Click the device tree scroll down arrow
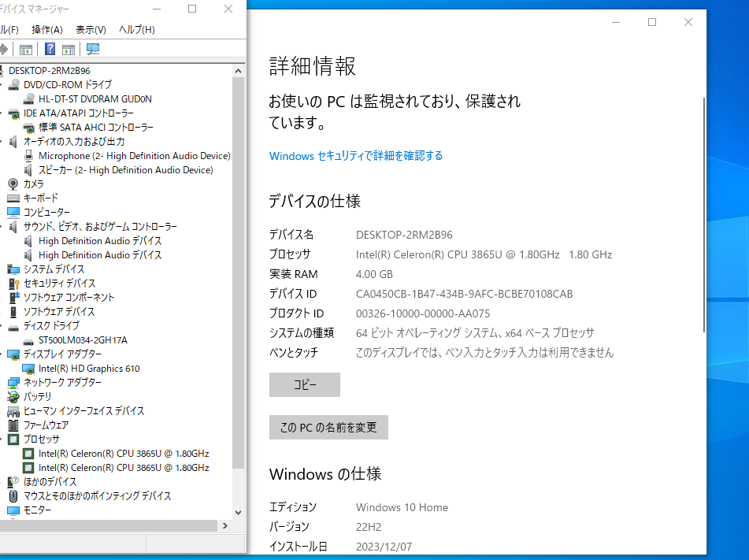This screenshot has width=749, height=560. [239, 513]
